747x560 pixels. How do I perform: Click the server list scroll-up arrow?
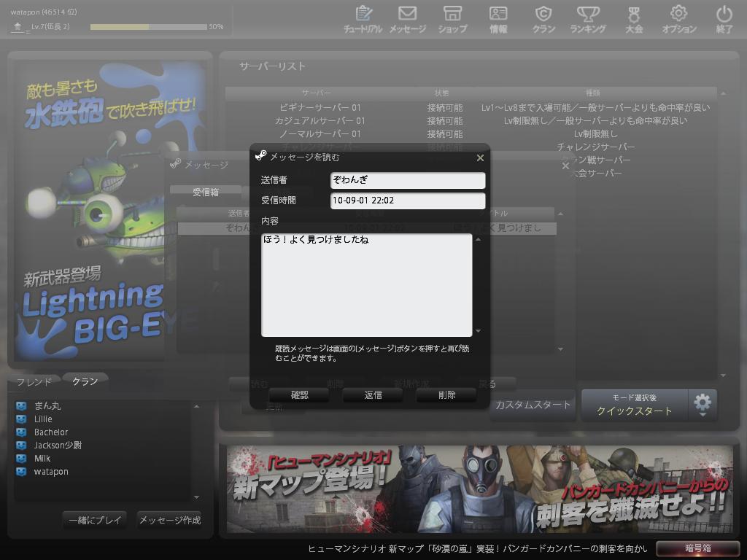723,93
